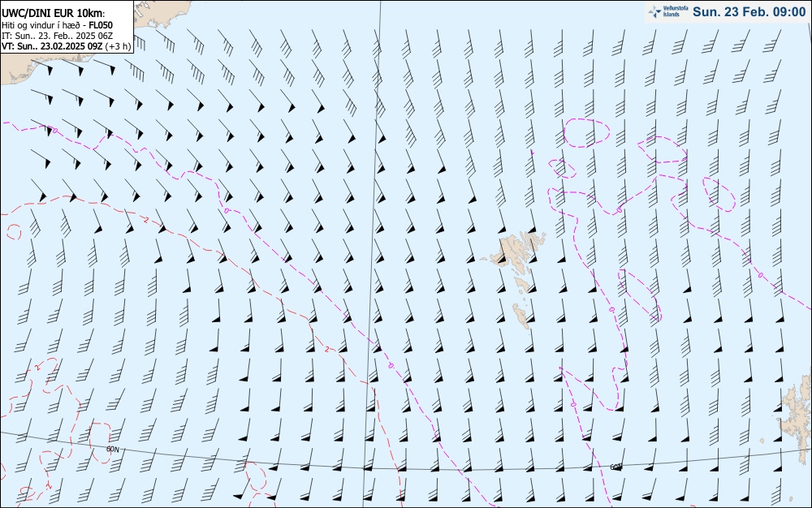Click the 'VT: Sun.. 23.02.2025 09Z (+3 h)' line
The height and width of the screenshot is (508, 812).
[x=67, y=46]
